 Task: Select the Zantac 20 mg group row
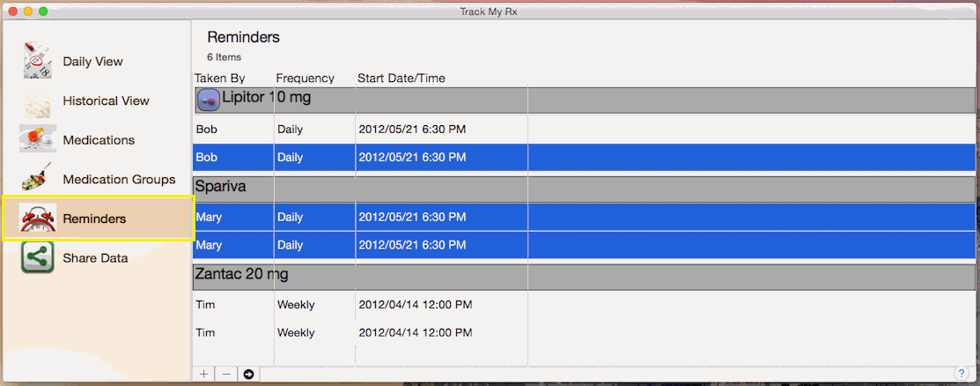click(581, 276)
